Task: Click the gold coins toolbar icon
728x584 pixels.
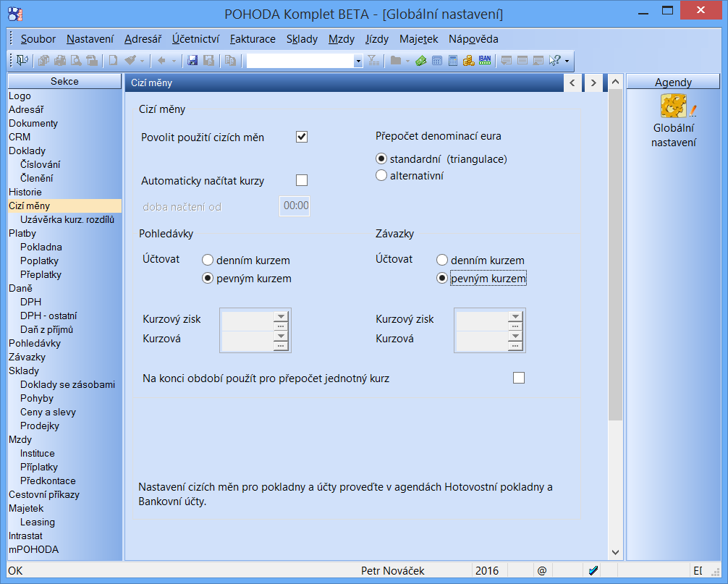Action: coord(468,60)
